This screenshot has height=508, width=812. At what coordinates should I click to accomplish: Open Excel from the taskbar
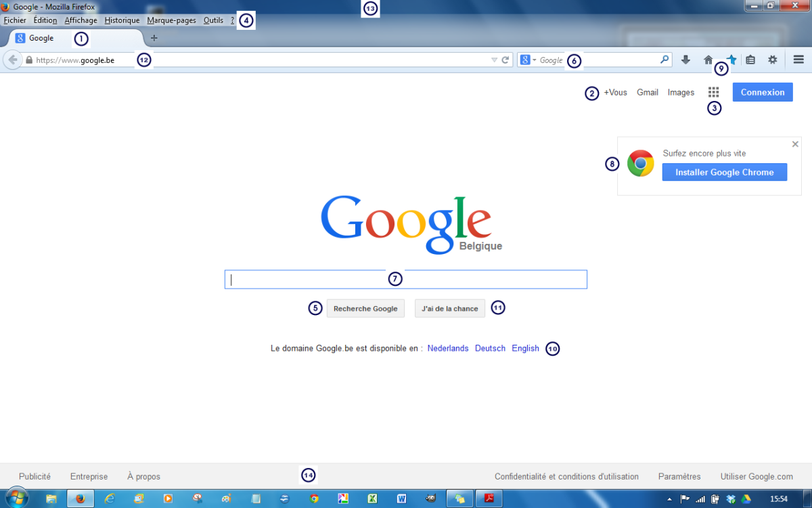pos(372,499)
